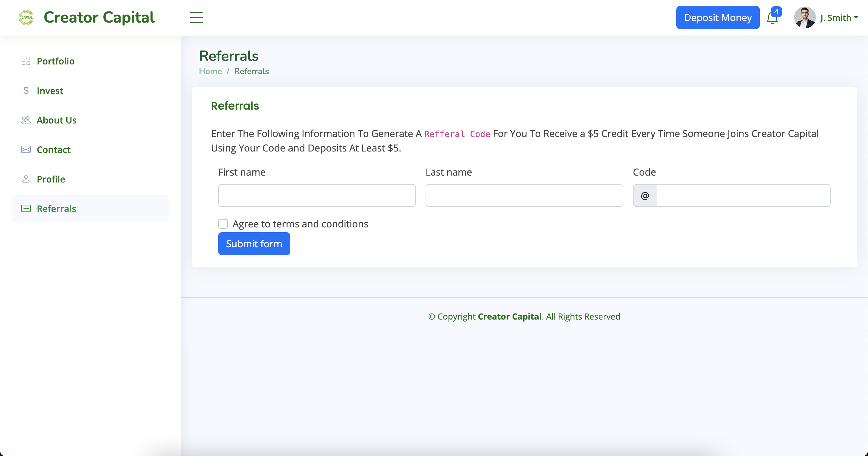Click the Portfolio grid icon
Image resolution: width=868 pixels, height=456 pixels.
(26, 61)
